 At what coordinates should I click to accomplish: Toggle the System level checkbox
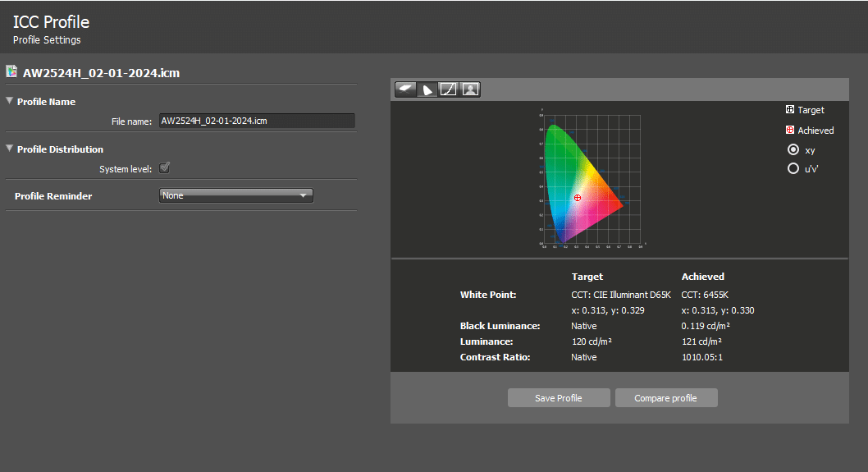click(164, 168)
